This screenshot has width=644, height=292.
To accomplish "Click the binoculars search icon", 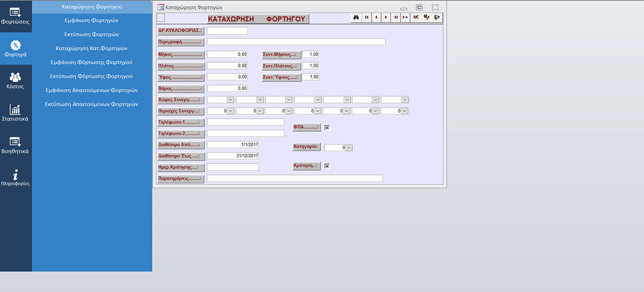I will pos(356,18).
